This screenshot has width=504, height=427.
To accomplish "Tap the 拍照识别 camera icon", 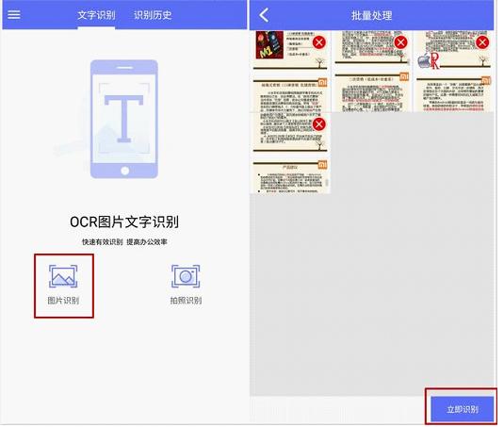I will [186, 276].
